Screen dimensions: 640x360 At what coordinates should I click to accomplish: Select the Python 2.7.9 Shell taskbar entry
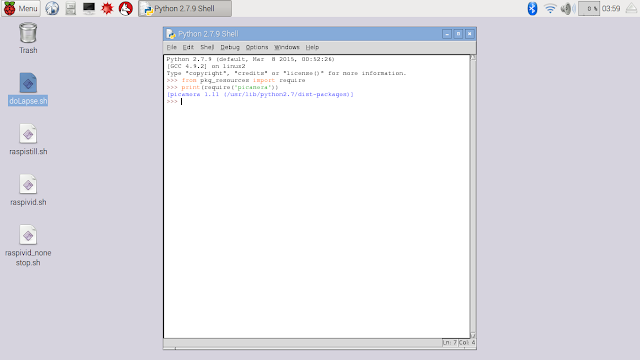click(x=185, y=8)
